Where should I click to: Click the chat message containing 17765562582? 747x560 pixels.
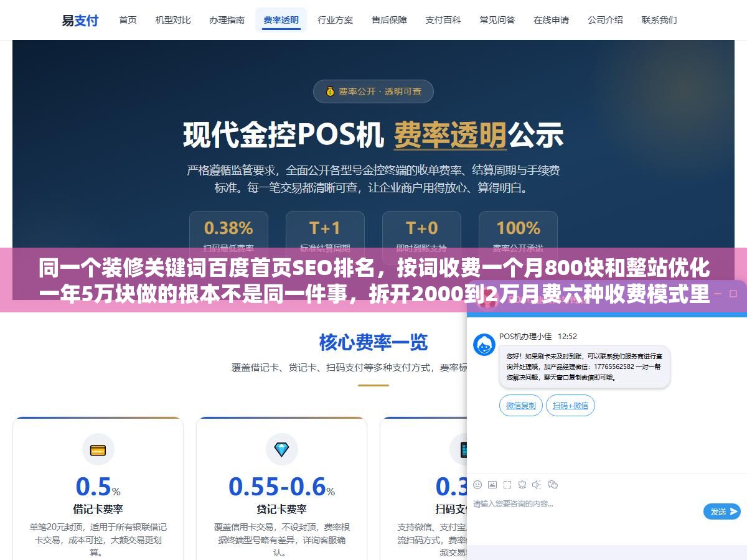click(585, 366)
